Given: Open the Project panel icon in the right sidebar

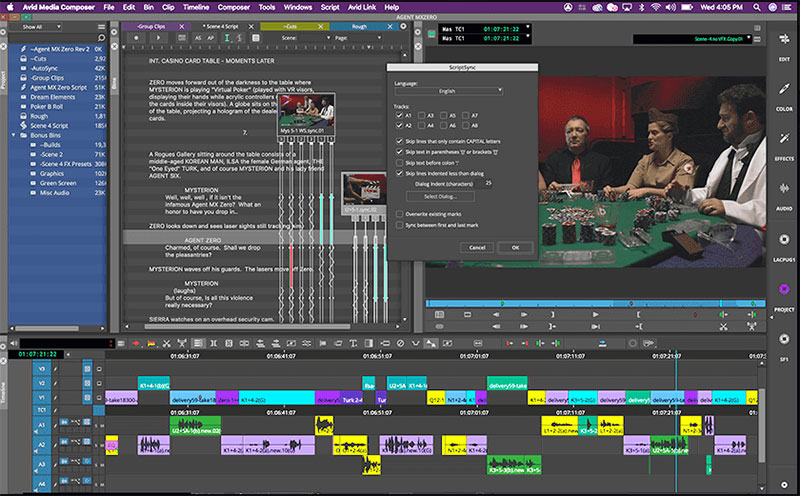Looking at the screenshot, I should click(x=784, y=289).
